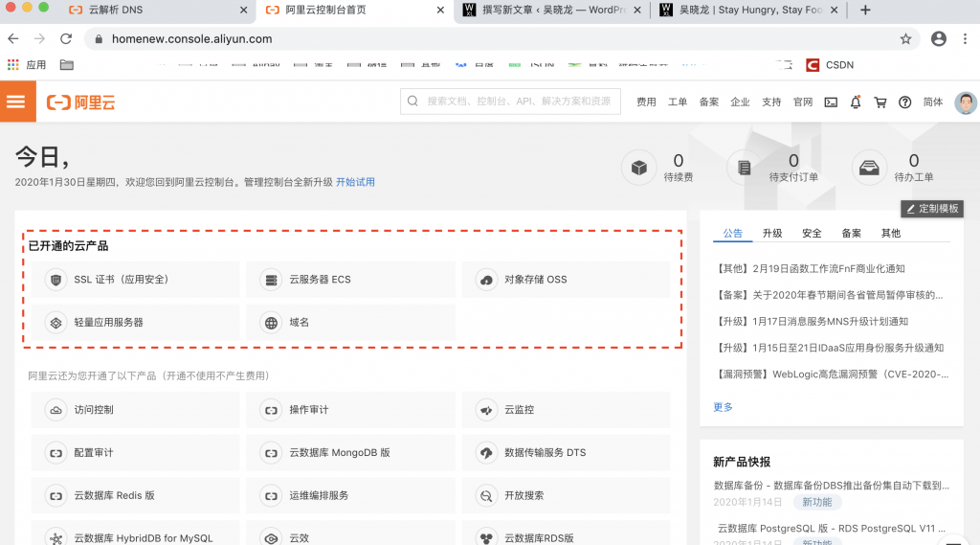This screenshot has height=545, width=980.
Task: Open Chrome profile icon
Action: 939,39
